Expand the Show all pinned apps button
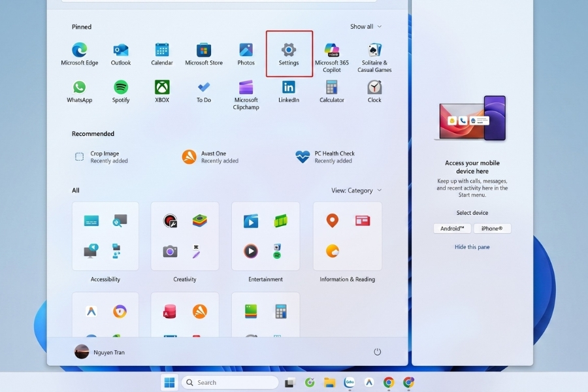Screen dimensions: 588x392 (366, 27)
